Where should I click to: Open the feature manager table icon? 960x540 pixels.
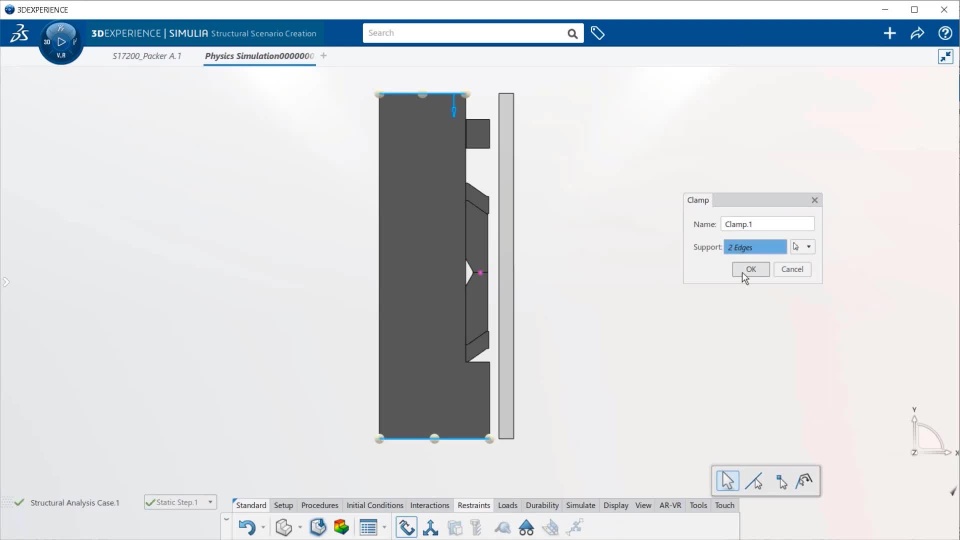coord(368,527)
